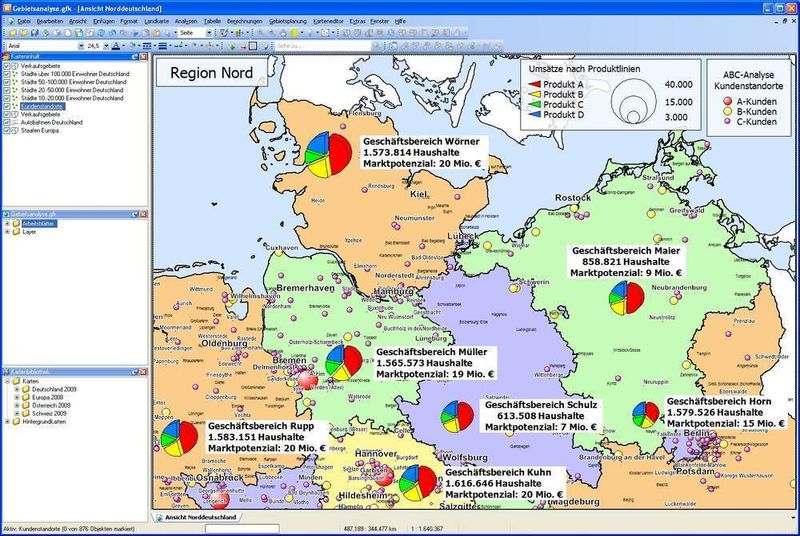Screen dimensions: 800x536
Task: Expand the Layer tree node
Action: click(8, 232)
